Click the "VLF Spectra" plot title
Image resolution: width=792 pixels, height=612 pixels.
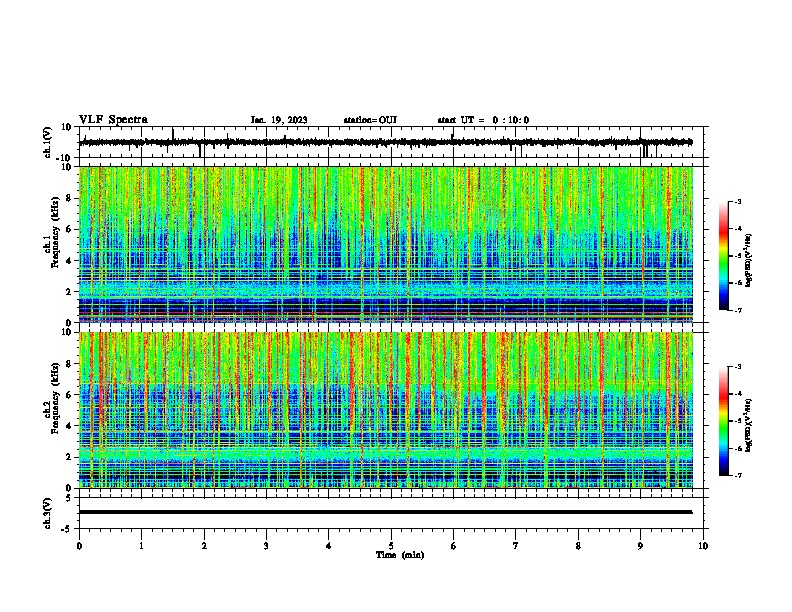pos(113,120)
